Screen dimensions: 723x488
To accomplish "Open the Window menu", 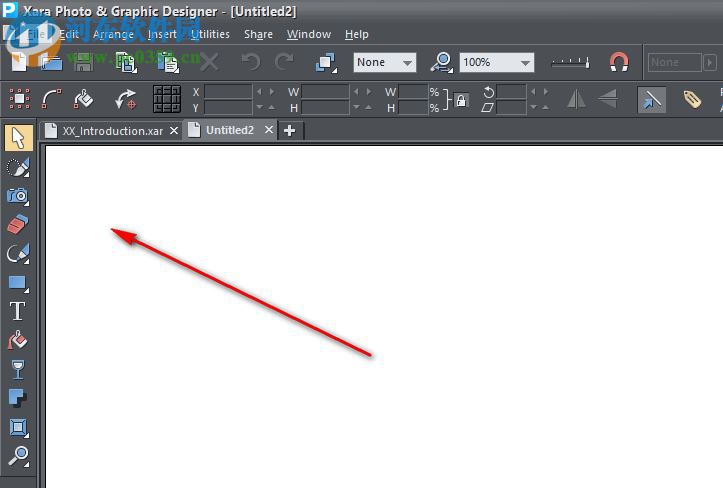I will click(309, 35).
